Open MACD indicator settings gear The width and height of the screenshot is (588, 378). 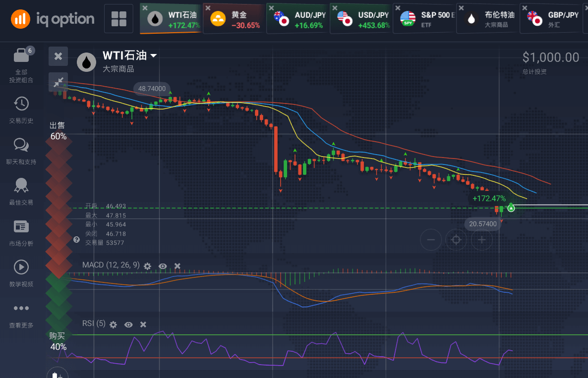147,266
